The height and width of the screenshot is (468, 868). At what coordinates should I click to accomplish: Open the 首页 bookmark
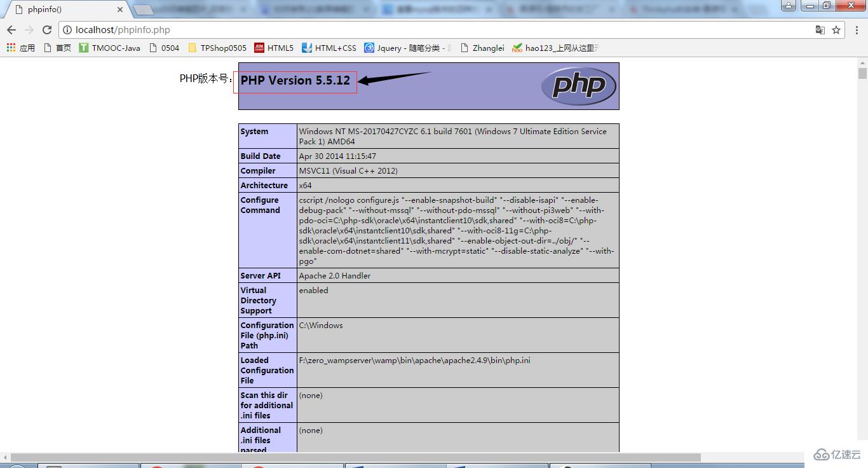click(57, 48)
